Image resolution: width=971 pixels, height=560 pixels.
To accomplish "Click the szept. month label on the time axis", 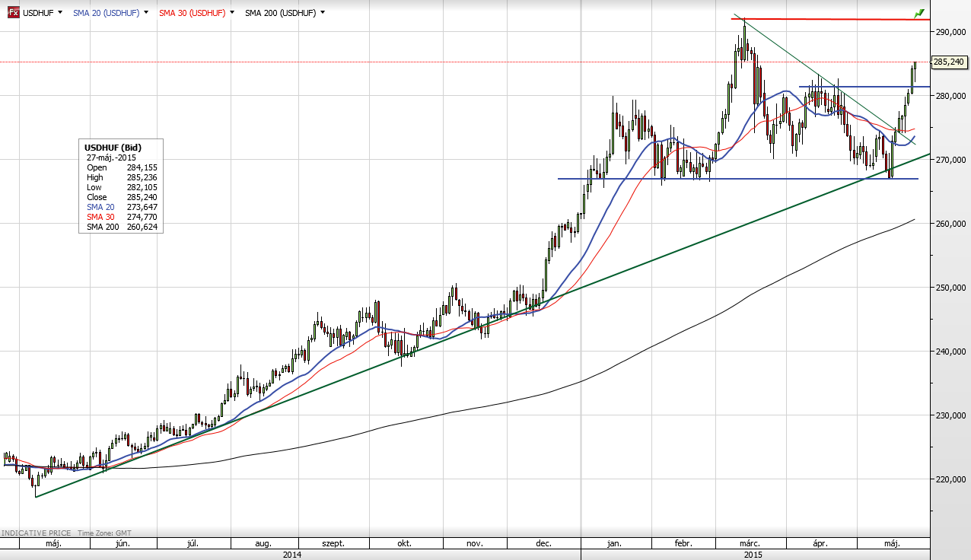I will [x=333, y=544].
